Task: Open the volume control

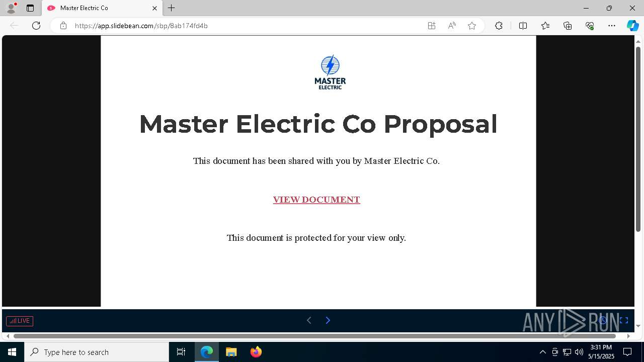Action: pyautogui.click(x=579, y=352)
